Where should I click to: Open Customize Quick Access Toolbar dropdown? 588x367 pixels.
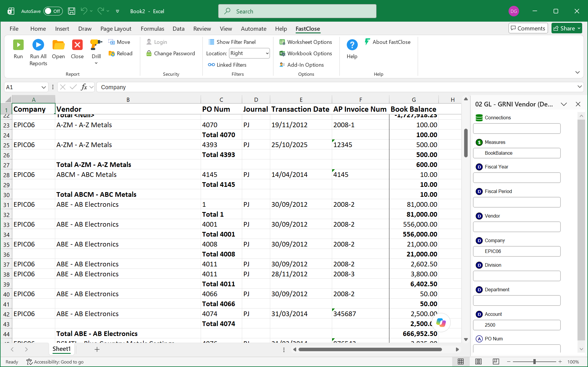[117, 11]
